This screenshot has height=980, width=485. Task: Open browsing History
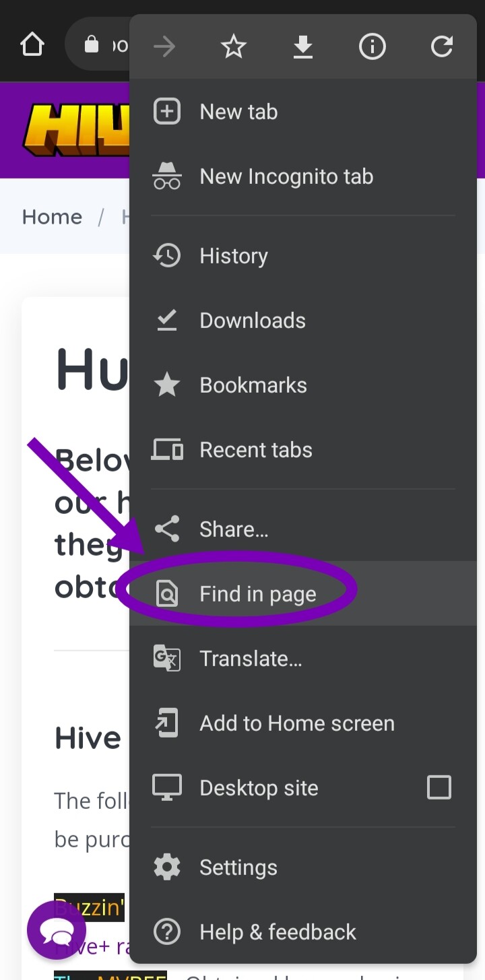coord(303,256)
